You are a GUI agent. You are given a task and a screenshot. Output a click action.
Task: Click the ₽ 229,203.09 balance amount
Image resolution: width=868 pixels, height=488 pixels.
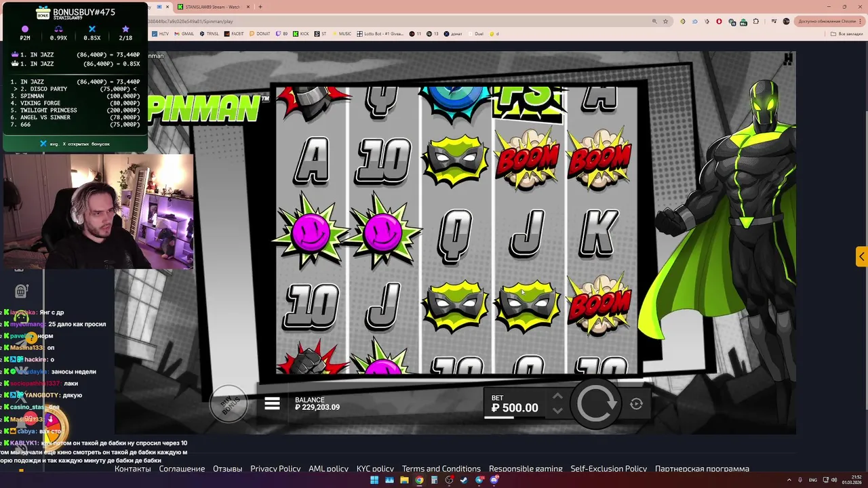click(317, 407)
